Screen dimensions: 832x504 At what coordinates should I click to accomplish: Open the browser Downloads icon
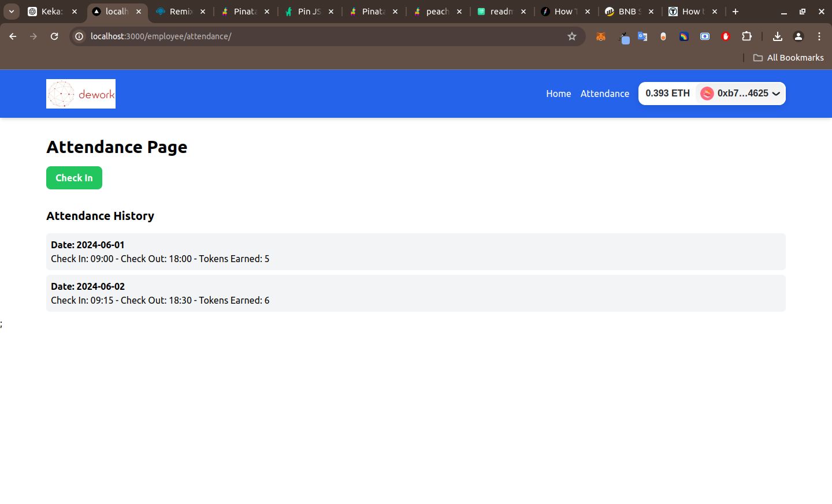(x=778, y=36)
